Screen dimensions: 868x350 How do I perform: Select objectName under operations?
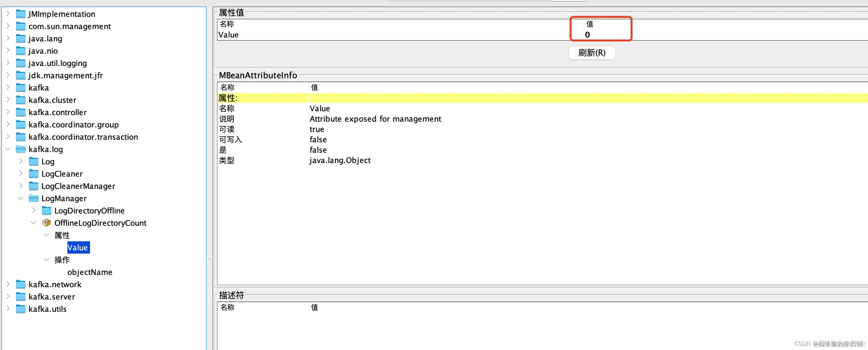(x=90, y=272)
